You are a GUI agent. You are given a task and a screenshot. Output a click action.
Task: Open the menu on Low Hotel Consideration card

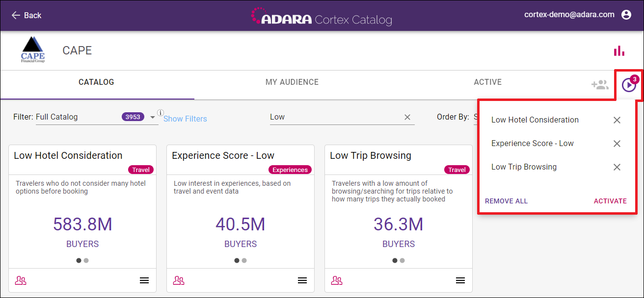click(144, 280)
